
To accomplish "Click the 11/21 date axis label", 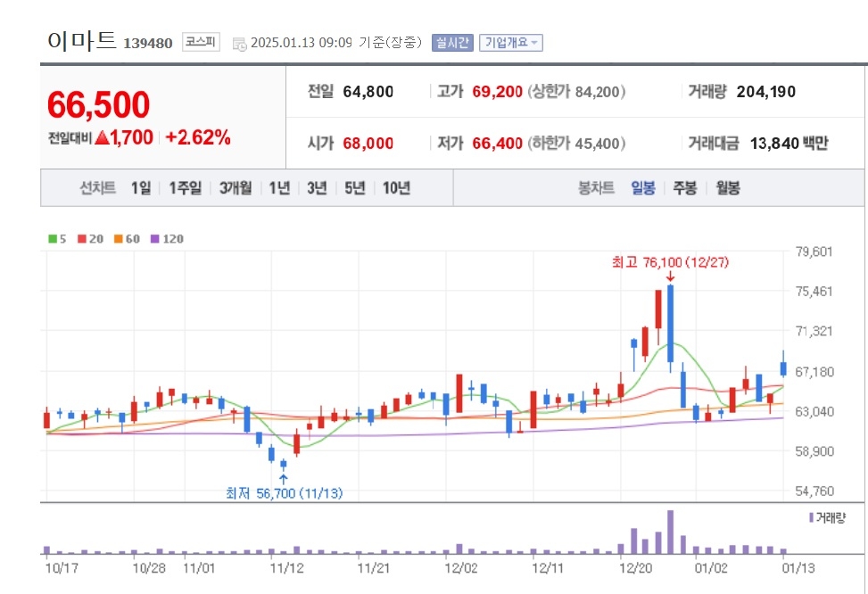I will 374,568.
